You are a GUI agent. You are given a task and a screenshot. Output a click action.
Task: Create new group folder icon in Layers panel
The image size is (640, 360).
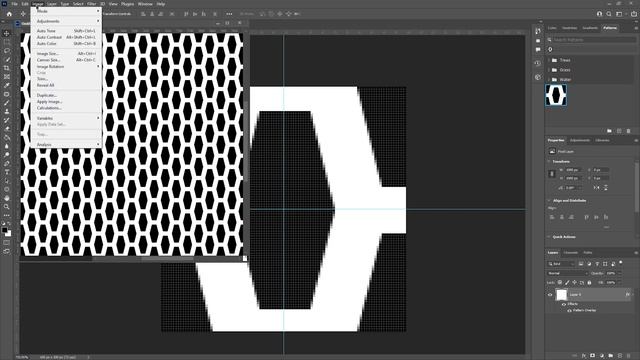click(x=611, y=356)
